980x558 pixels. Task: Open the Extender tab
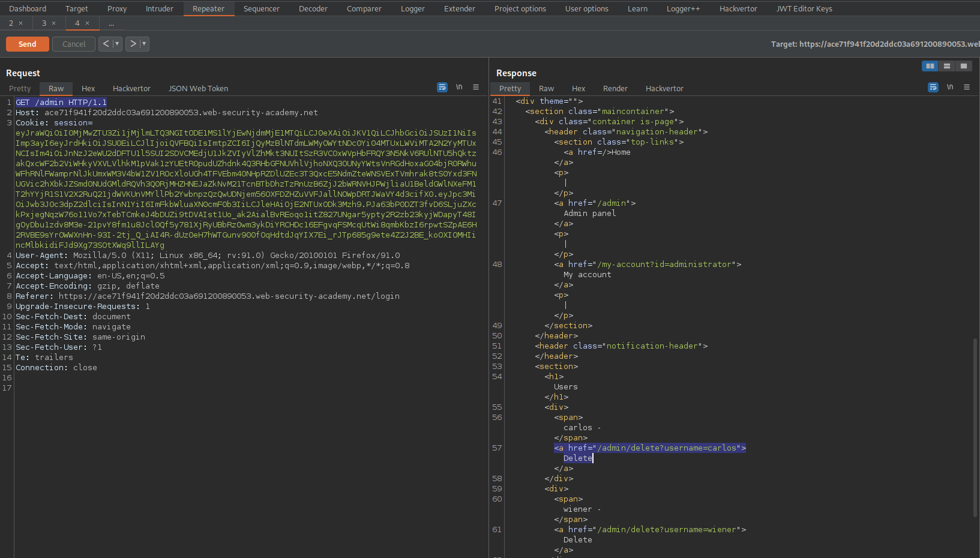pyautogui.click(x=459, y=8)
